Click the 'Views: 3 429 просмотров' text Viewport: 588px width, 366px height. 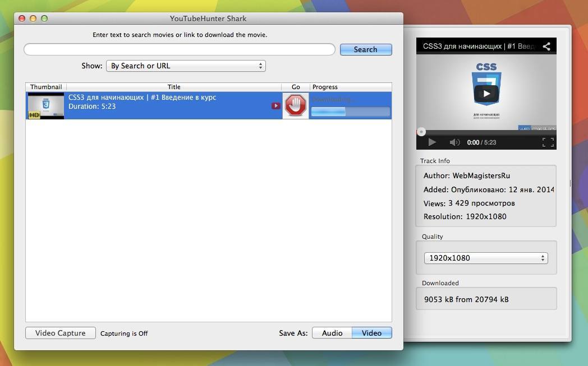(469, 203)
